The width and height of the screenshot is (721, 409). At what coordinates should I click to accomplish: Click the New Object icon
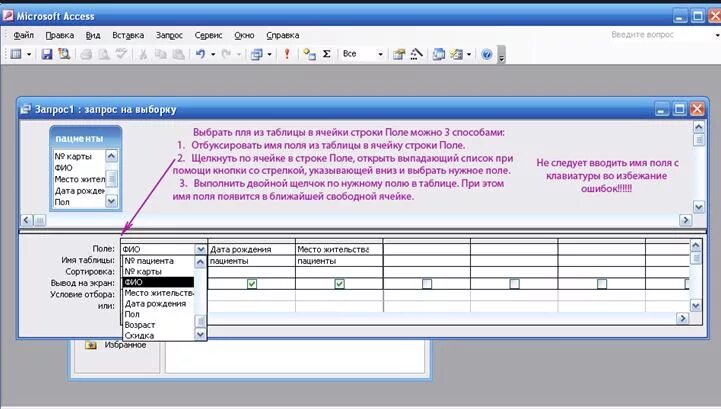(457, 54)
